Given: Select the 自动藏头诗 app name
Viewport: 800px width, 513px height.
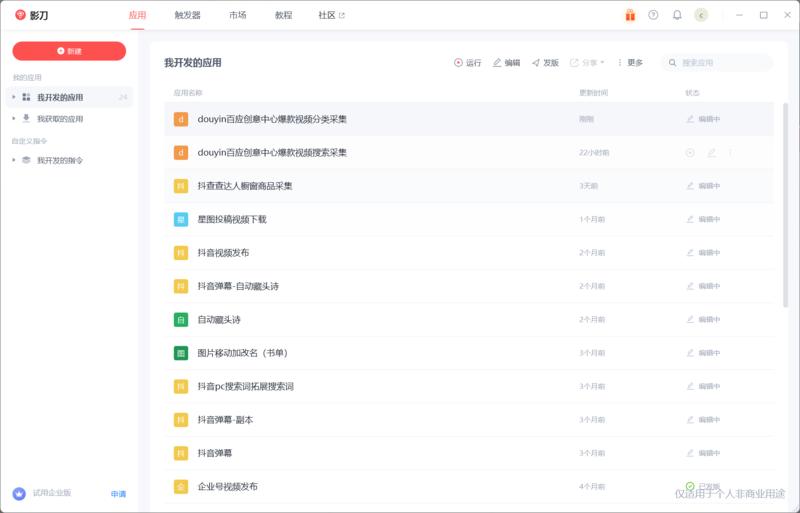Looking at the screenshot, I should coord(219,320).
